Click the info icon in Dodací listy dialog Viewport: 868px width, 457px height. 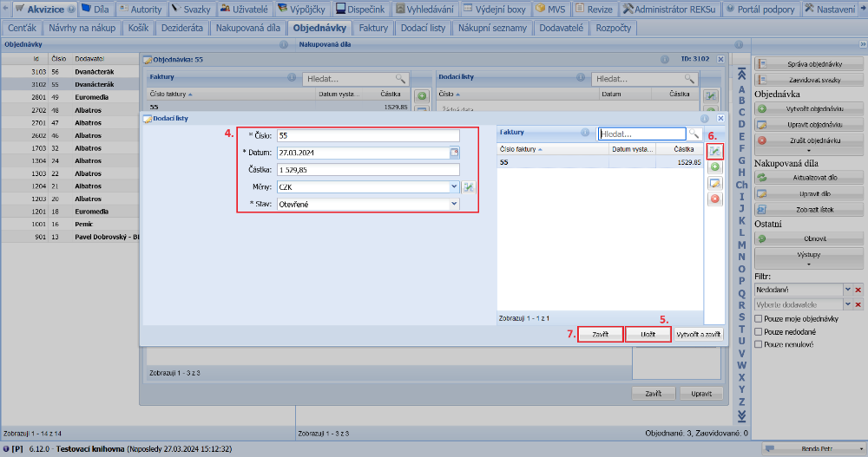pos(705,118)
